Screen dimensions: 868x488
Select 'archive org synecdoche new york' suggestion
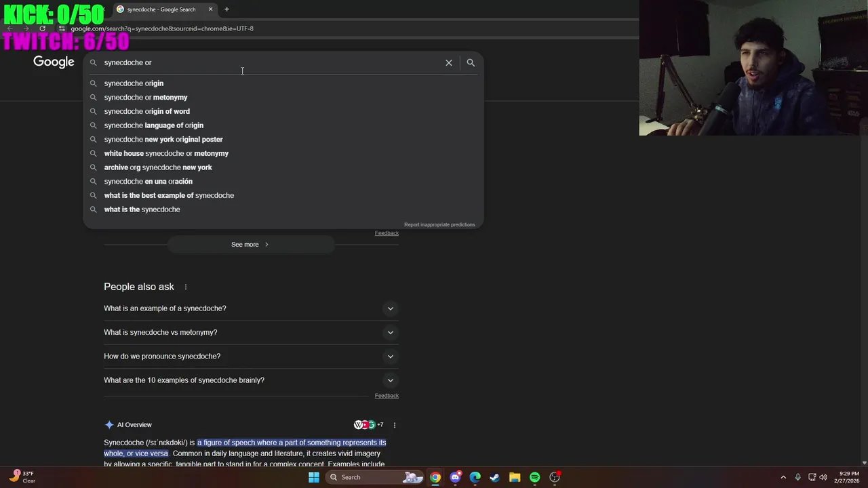point(283,167)
